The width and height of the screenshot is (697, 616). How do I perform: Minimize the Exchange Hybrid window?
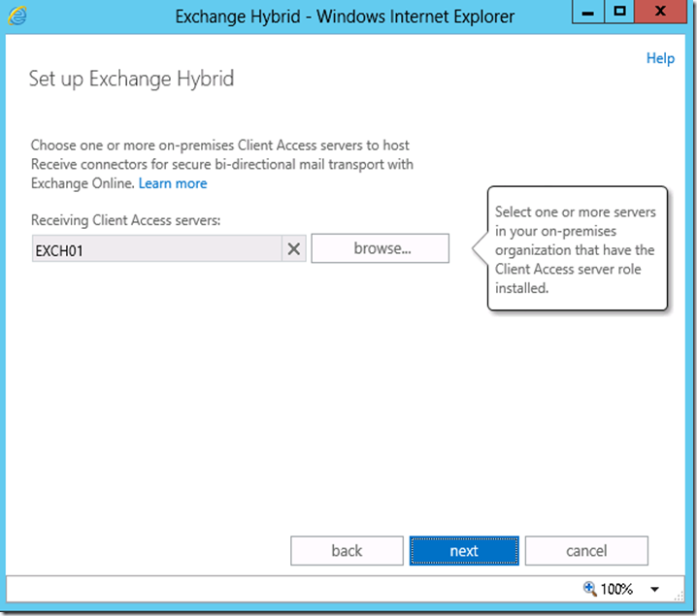pos(587,12)
